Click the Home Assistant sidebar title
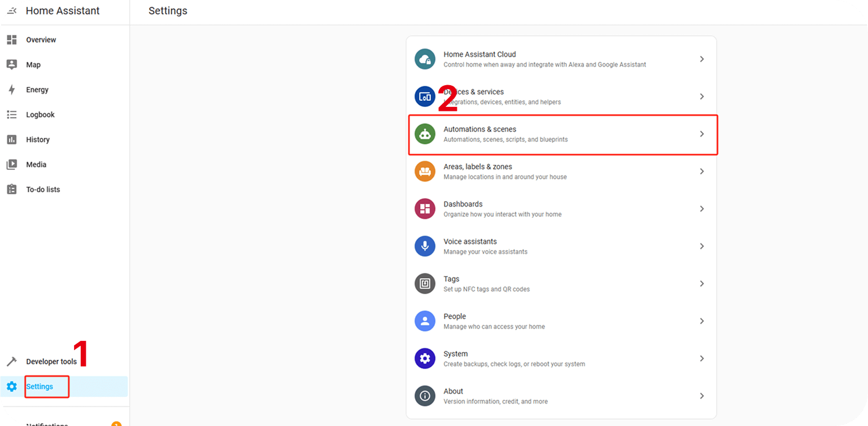Image resolution: width=868 pixels, height=426 pixels. 63,11
